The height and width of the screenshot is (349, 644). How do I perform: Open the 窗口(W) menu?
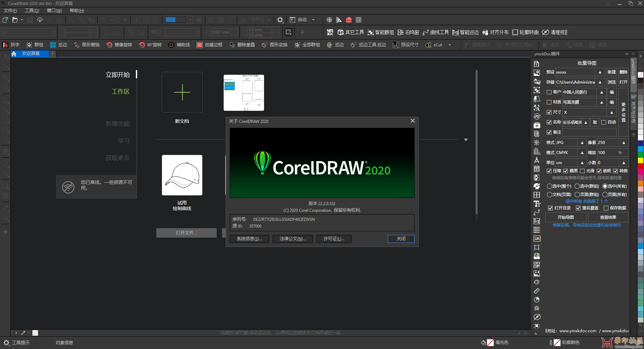54,10
